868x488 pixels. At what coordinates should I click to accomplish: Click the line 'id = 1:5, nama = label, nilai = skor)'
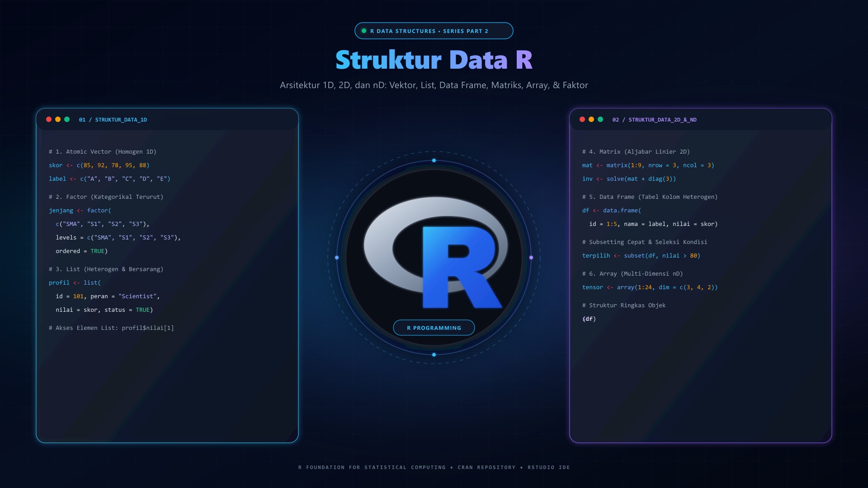click(x=653, y=224)
